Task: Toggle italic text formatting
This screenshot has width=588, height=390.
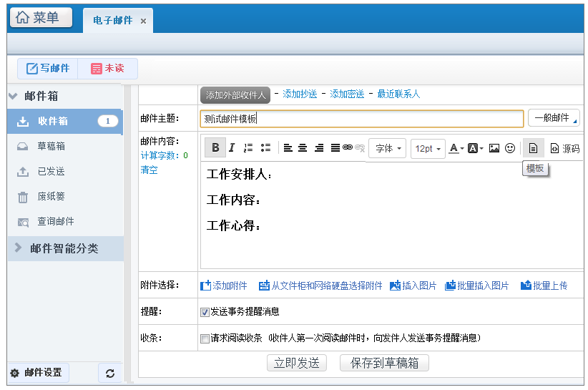Action: point(232,148)
